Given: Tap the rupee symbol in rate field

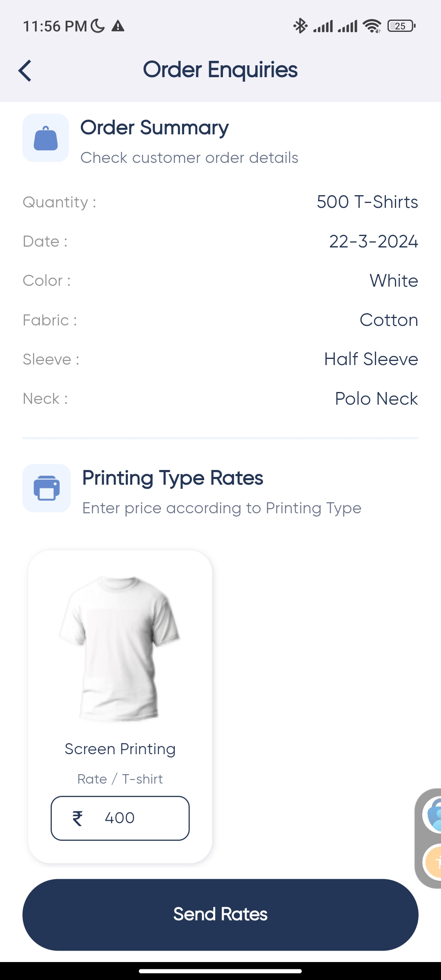Looking at the screenshot, I should pos(78,818).
